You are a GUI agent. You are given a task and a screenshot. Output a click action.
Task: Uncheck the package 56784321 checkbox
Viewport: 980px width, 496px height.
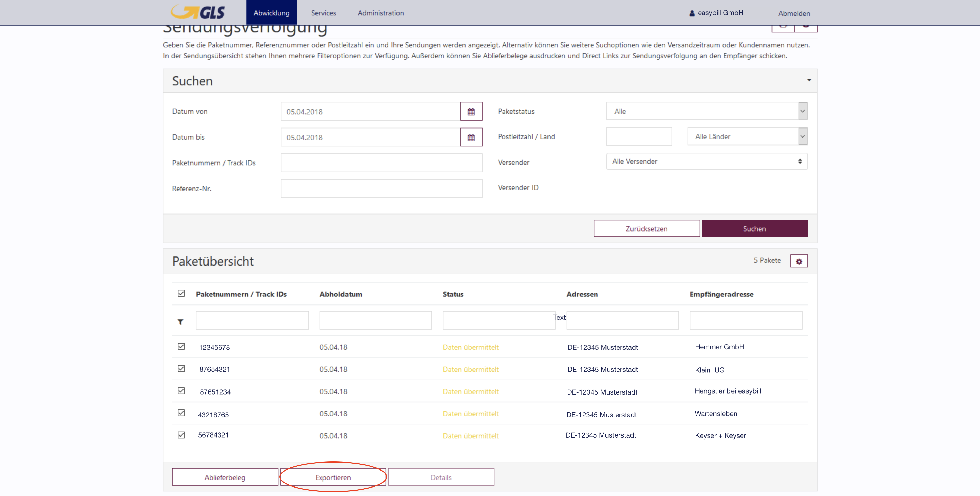tap(181, 435)
